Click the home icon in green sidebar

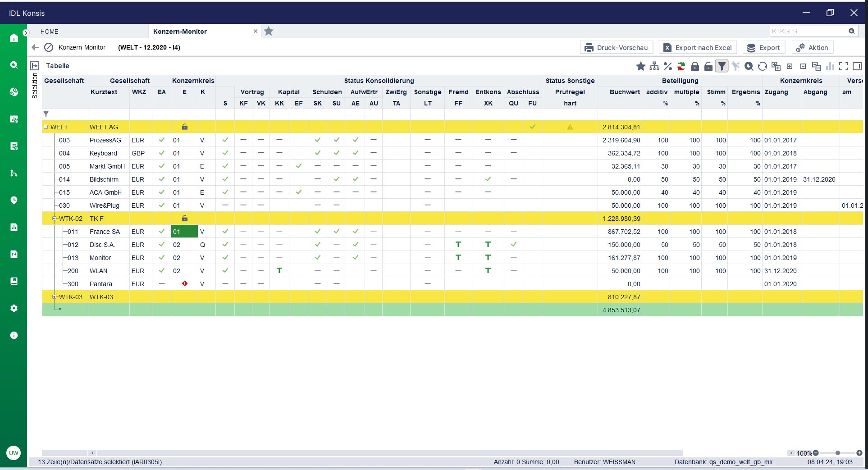click(14, 38)
